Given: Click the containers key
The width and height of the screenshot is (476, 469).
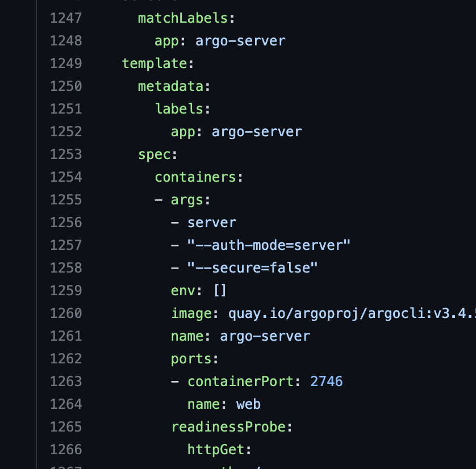Looking at the screenshot, I should tap(195, 177).
